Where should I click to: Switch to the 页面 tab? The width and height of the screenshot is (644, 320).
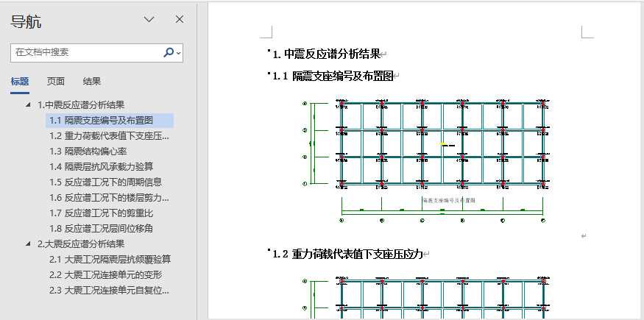(56, 82)
